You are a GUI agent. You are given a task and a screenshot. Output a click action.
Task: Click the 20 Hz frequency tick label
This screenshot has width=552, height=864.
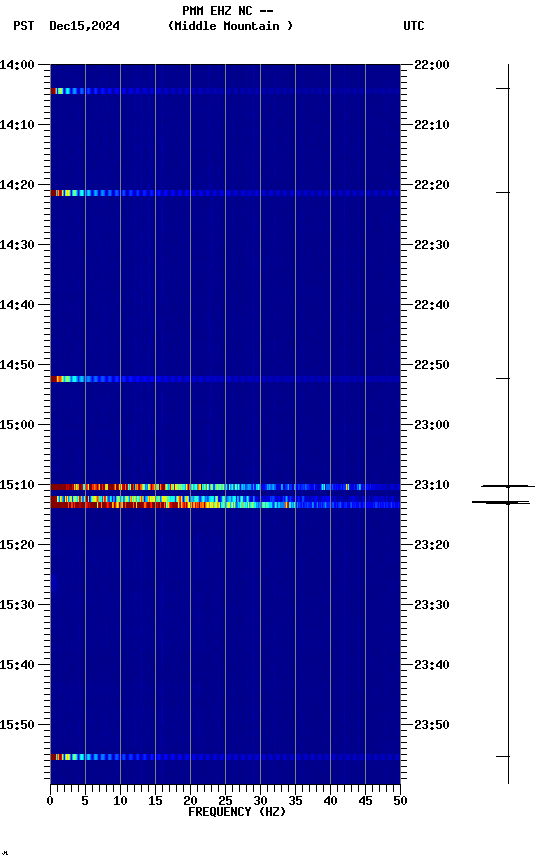pos(190,801)
